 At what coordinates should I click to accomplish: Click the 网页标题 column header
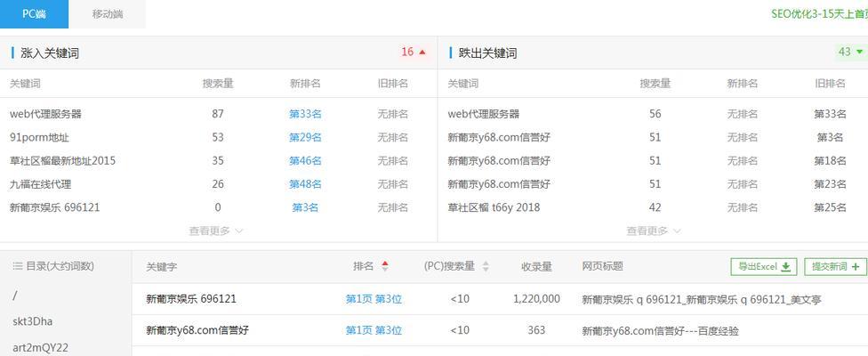coord(602,266)
